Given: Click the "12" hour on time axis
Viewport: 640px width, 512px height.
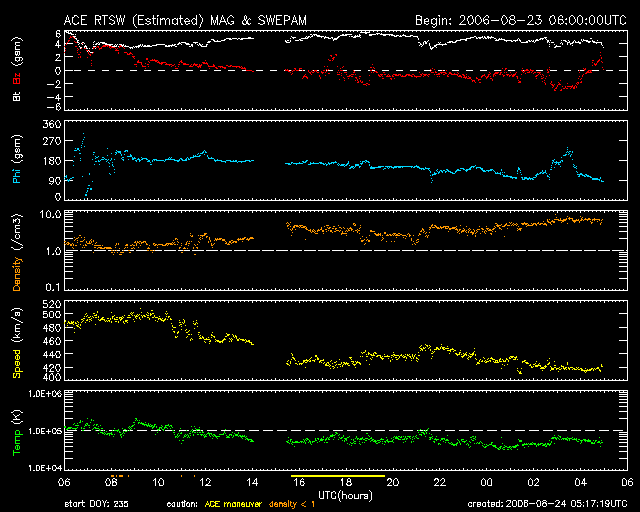Looking at the screenshot, I should click(205, 482).
